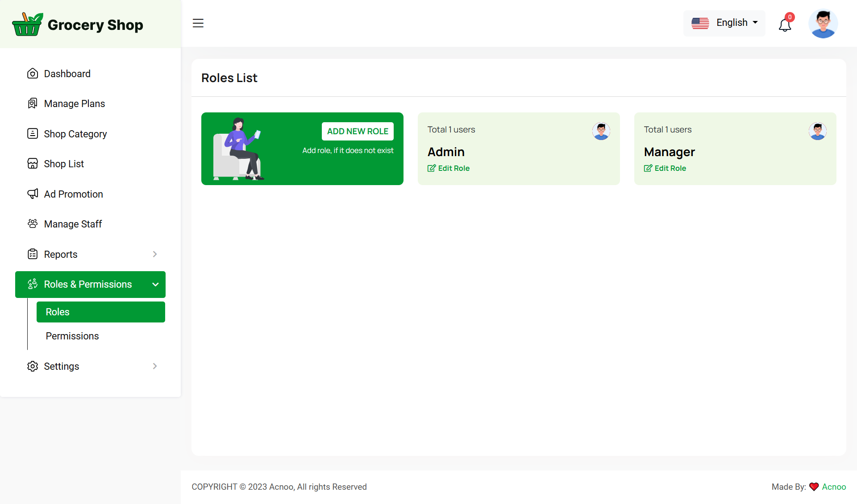Open the Permissions submenu item

coord(72,336)
